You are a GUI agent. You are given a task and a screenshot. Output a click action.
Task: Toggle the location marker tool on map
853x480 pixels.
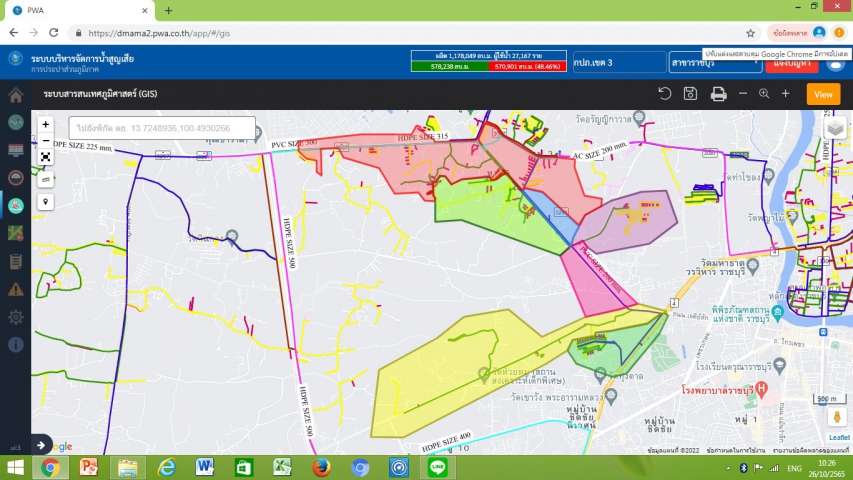(46, 201)
